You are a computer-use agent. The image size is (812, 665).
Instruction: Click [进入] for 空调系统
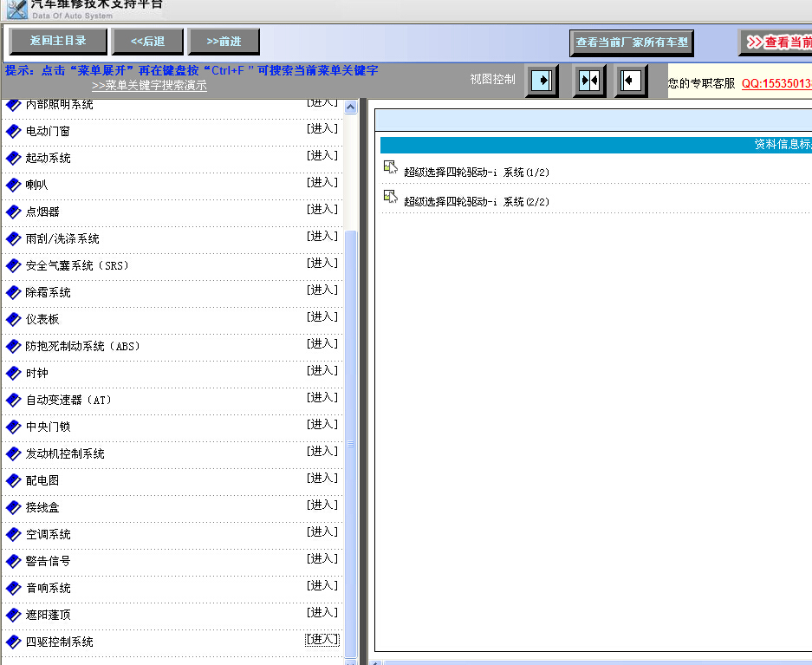point(322,532)
